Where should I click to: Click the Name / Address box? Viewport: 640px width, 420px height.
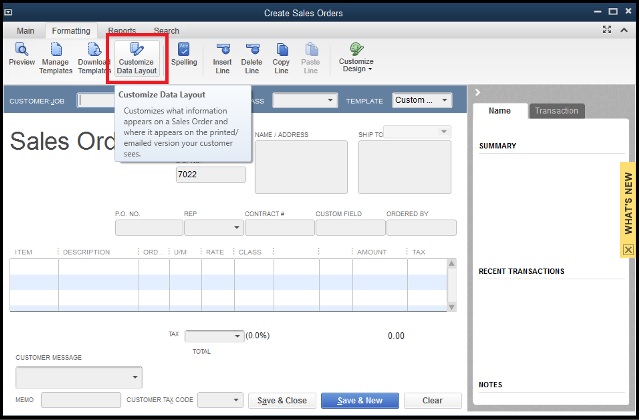point(301,167)
